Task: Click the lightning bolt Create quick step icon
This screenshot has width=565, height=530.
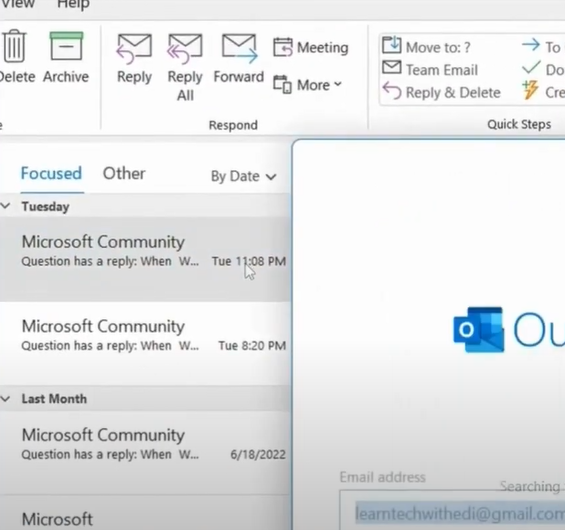Action: point(530,90)
